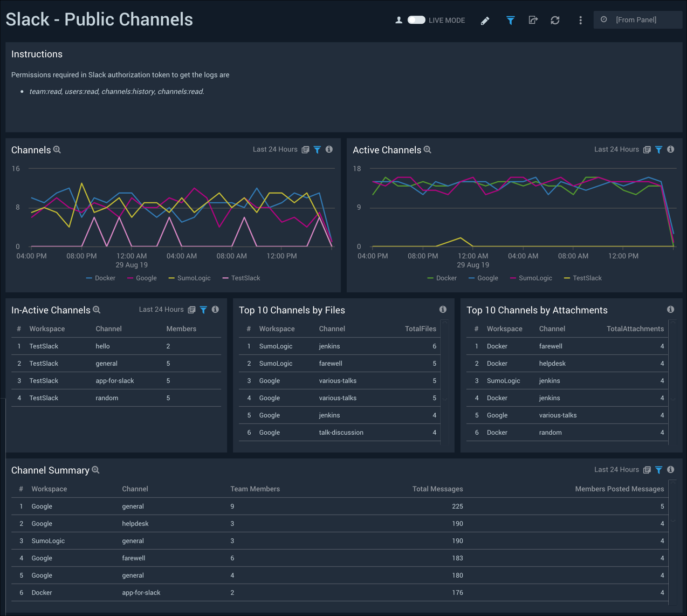
Task: Click the copy icon in the Channels panel header
Action: (x=305, y=149)
